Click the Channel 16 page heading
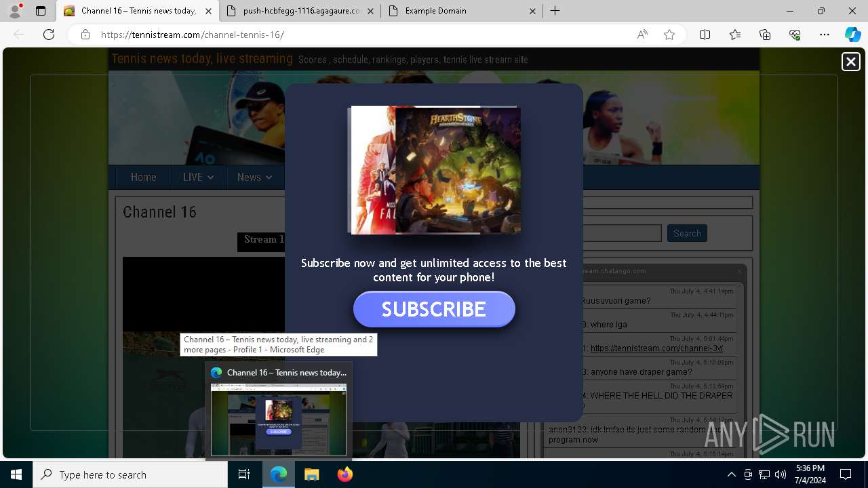 (159, 212)
